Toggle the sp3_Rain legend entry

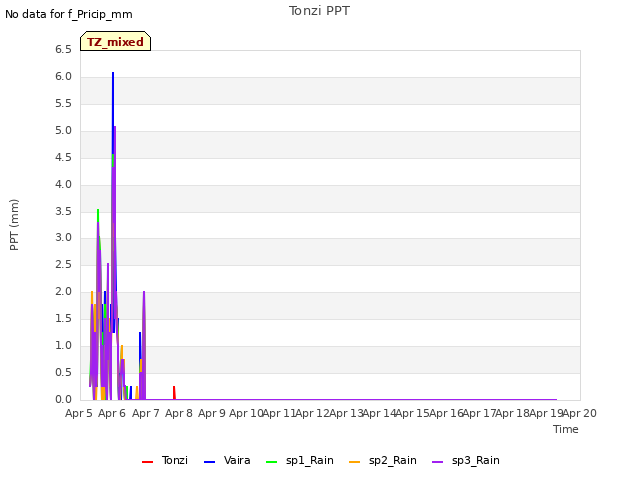[466, 460]
